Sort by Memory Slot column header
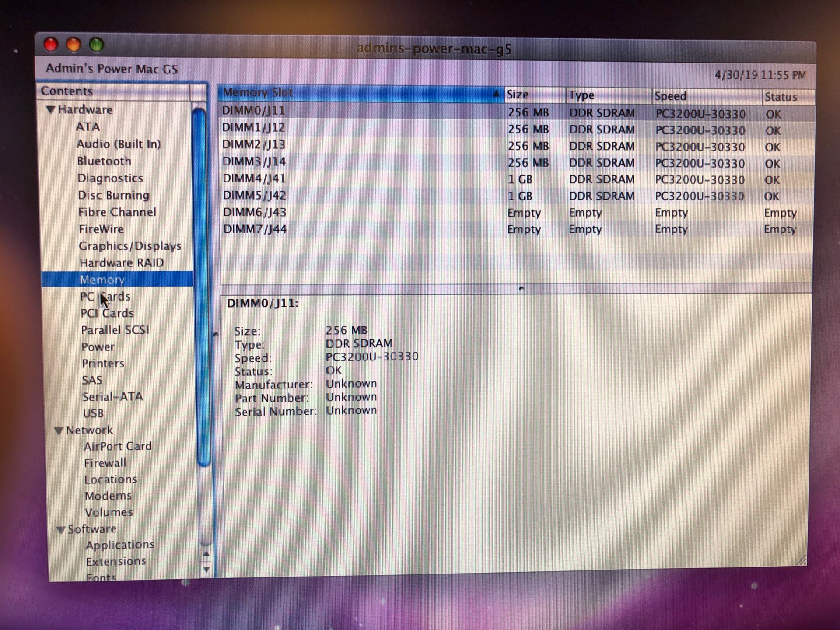Image resolution: width=840 pixels, height=630 pixels. [x=361, y=93]
